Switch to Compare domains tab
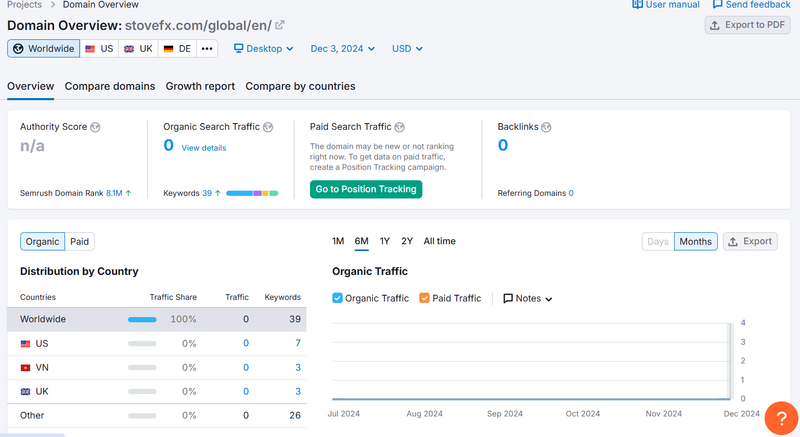 (110, 86)
